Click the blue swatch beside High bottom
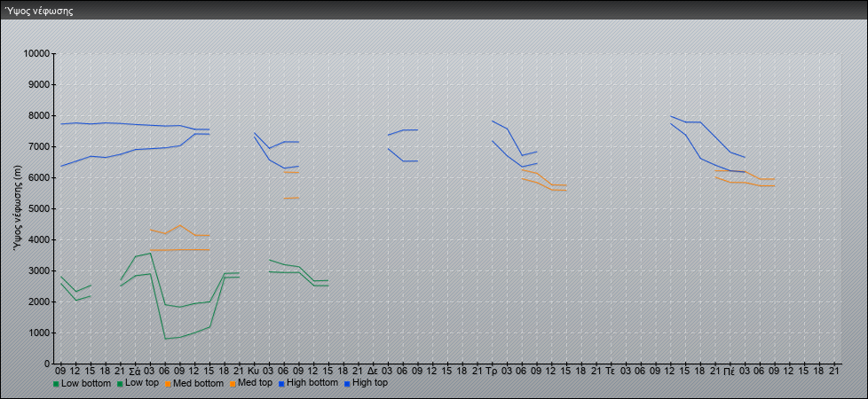The image size is (868, 399). [283, 384]
